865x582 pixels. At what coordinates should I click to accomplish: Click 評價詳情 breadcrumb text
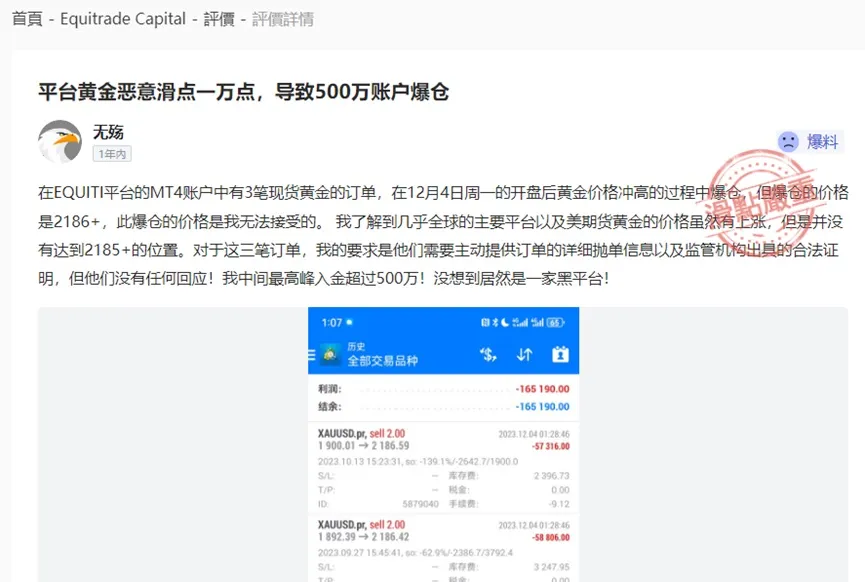click(x=283, y=19)
